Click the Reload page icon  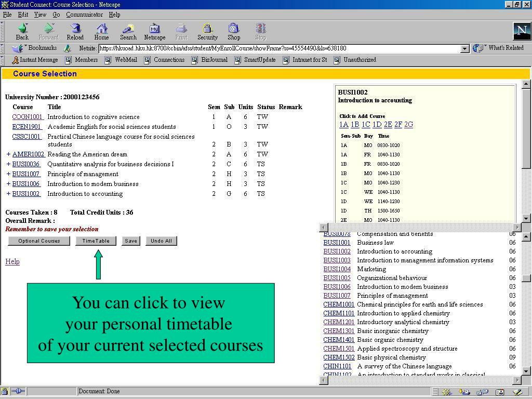[75, 29]
